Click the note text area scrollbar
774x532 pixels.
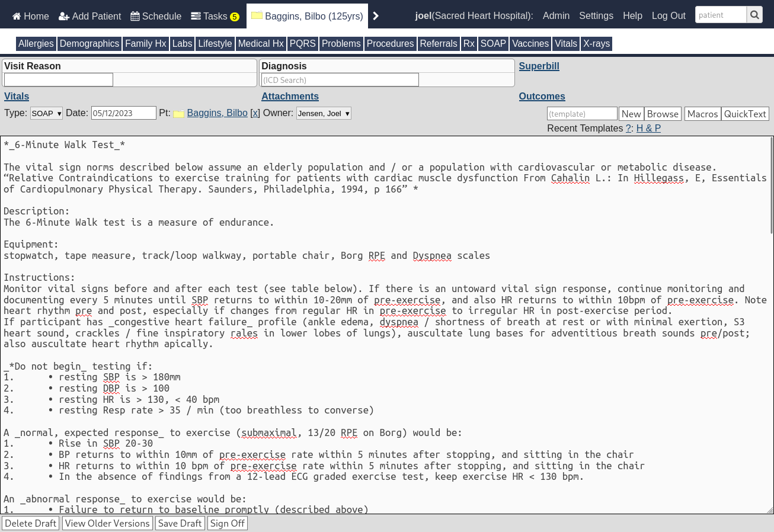[770, 185]
